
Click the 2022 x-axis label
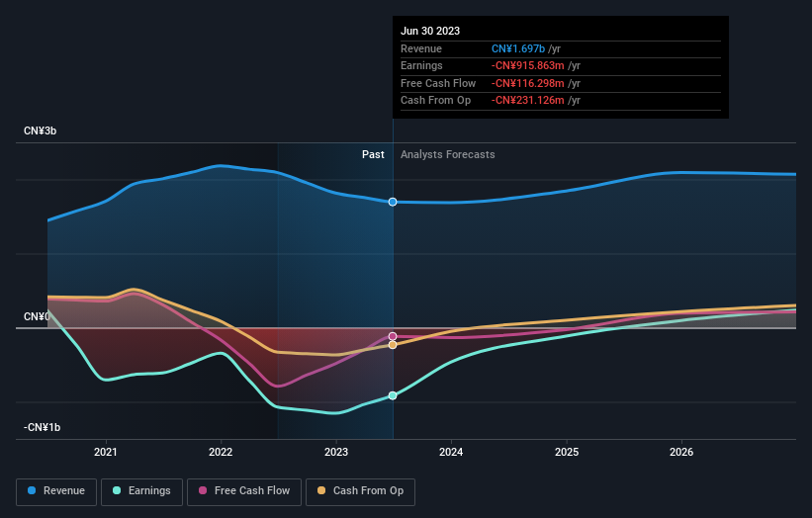click(x=221, y=452)
